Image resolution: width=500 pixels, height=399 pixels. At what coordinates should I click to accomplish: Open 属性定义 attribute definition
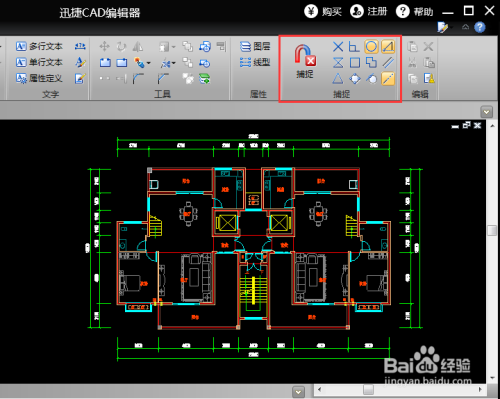coord(39,78)
